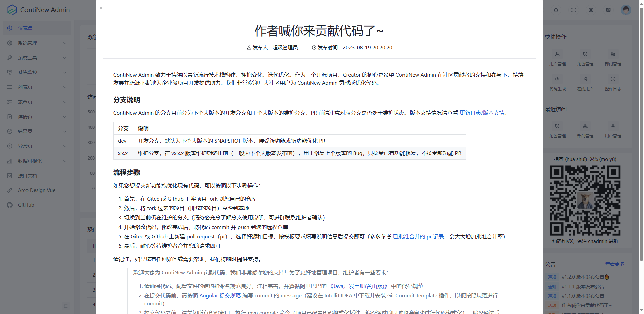This screenshot has height=314, width=644.
Task: Click the profile avatar
Action: [x=626, y=10]
